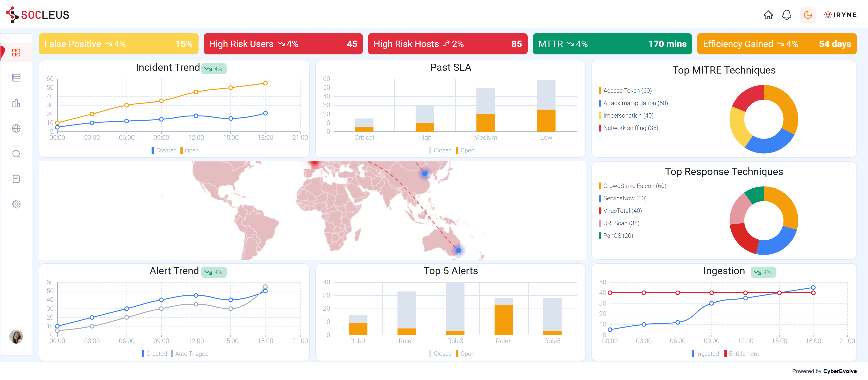
Task: Open the reports document sidebar icon
Action: pos(16,179)
